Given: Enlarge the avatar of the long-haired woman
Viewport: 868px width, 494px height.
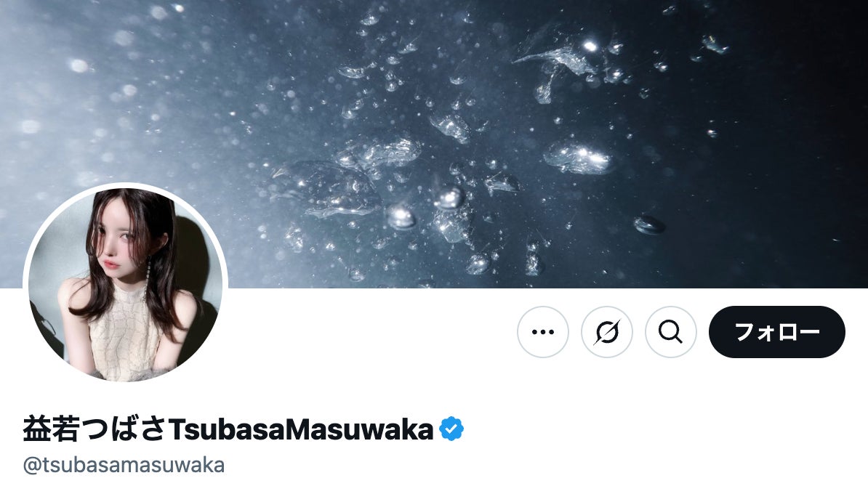Looking at the screenshot, I should (125, 284).
